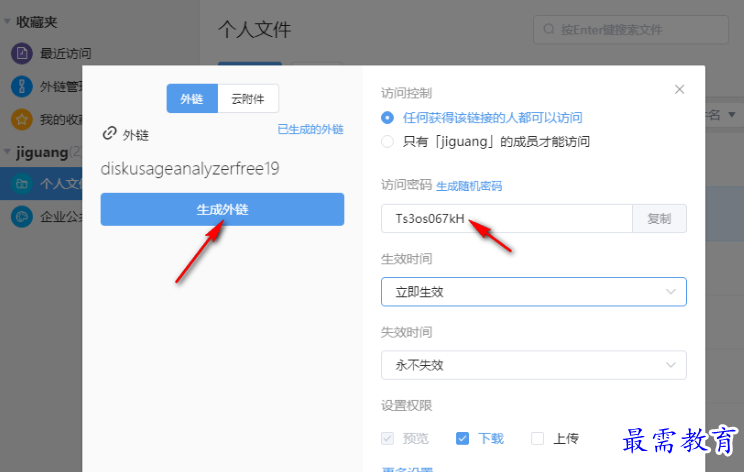Enable the 上传 permission checkbox

click(537, 438)
